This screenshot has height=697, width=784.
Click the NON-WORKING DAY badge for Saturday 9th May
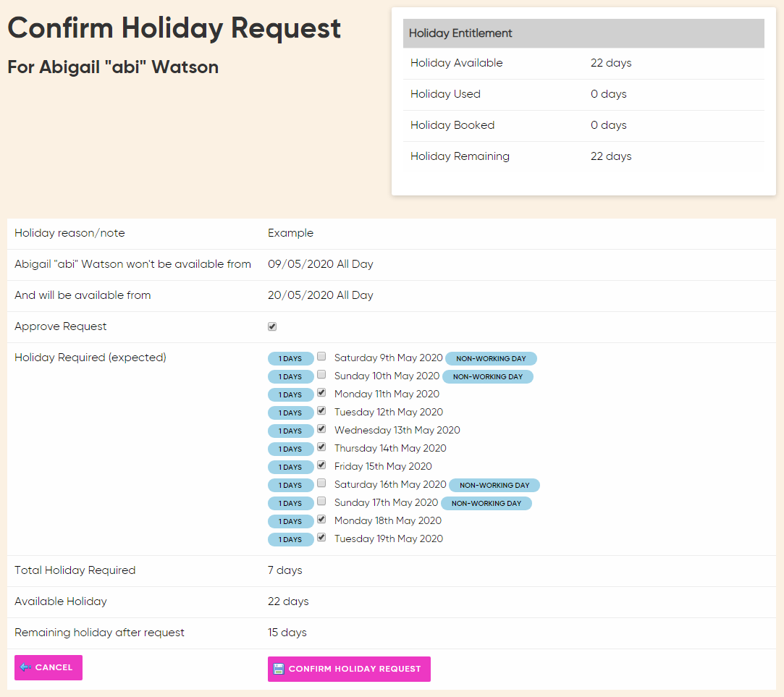(491, 358)
